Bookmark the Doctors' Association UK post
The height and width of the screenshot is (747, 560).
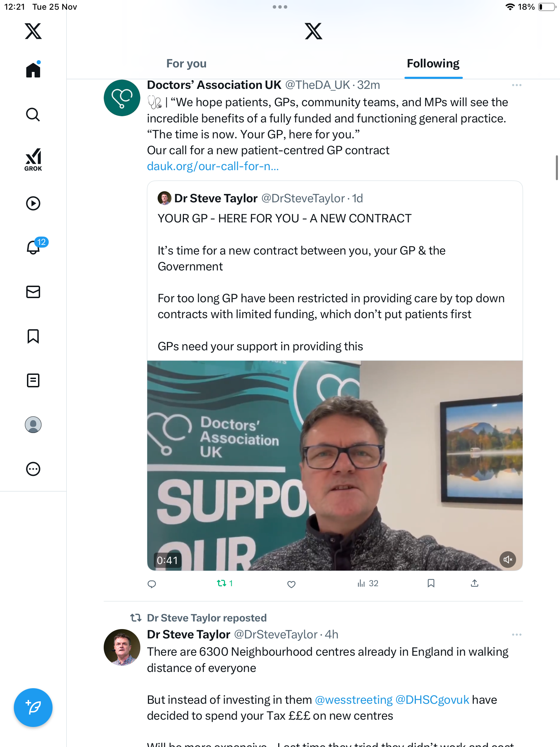tap(431, 583)
